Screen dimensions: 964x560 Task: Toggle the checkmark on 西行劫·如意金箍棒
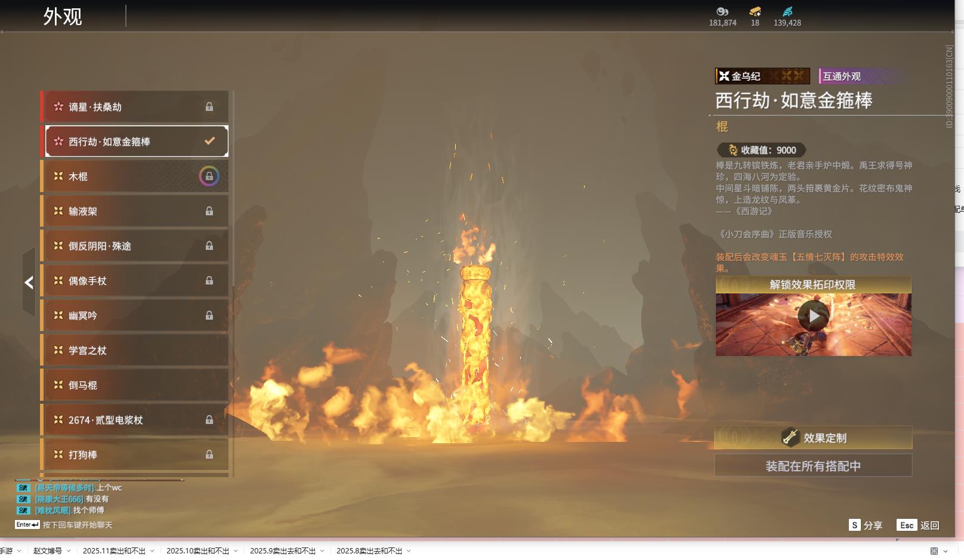209,141
